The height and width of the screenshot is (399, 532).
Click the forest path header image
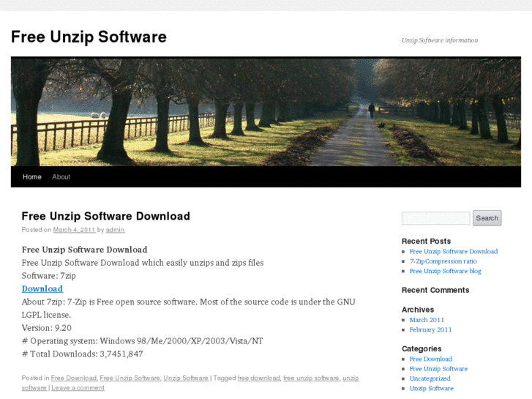[266, 111]
